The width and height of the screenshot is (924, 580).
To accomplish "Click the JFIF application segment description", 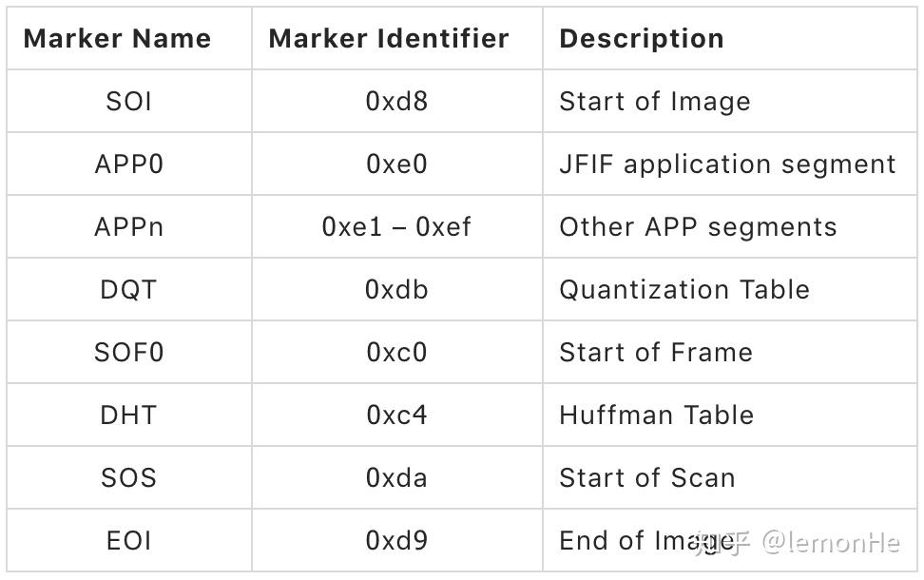I will 727,164.
